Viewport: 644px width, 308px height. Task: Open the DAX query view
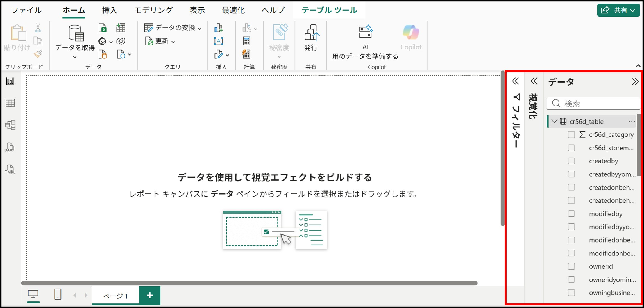[x=9, y=147]
